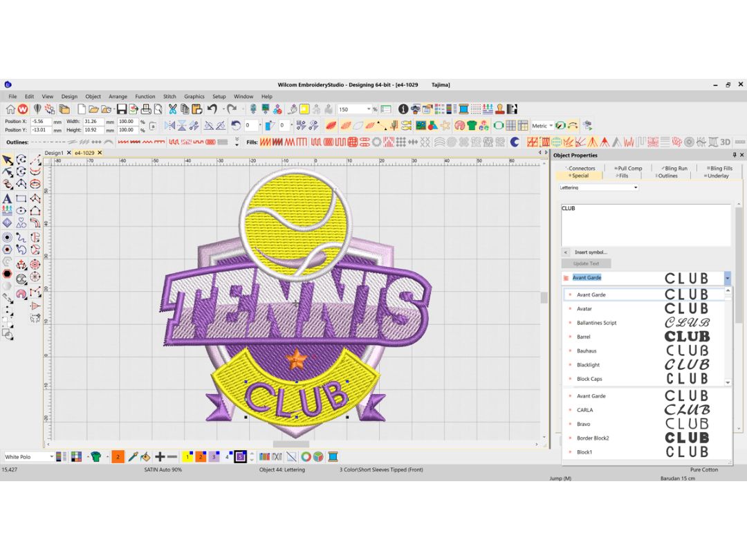Click the Redo arrow icon

pyautogui.click(x=232, y=109)
